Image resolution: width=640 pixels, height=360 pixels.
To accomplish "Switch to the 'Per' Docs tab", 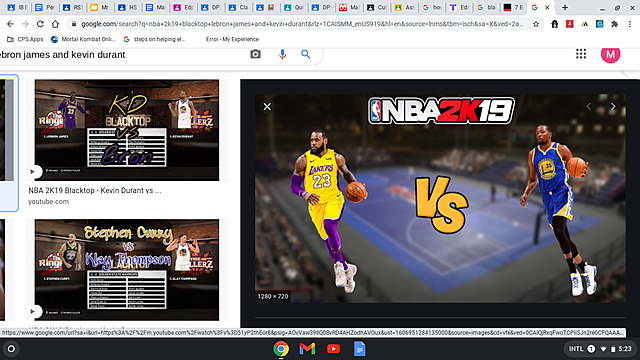I will 45,7.
